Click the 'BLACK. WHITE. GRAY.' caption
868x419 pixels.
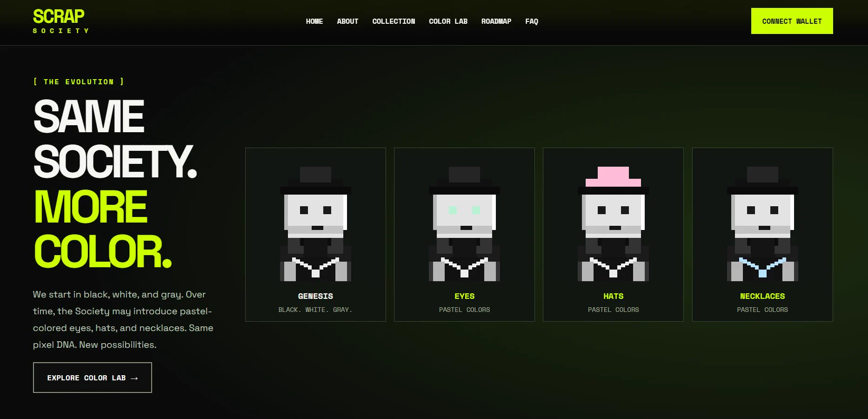pyautogui.click(x=315, y=310)
